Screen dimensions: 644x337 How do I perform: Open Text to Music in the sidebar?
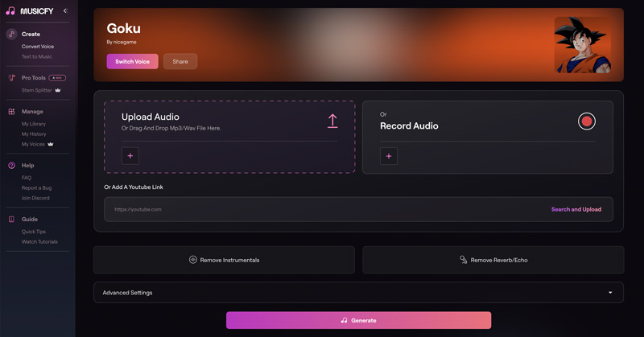(36, 56)
